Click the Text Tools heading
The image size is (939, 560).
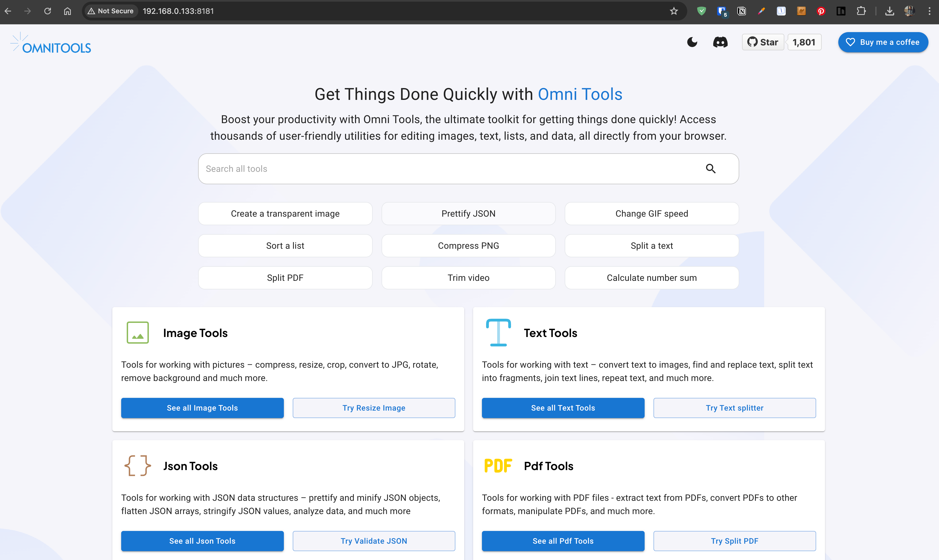pos(550,333)
